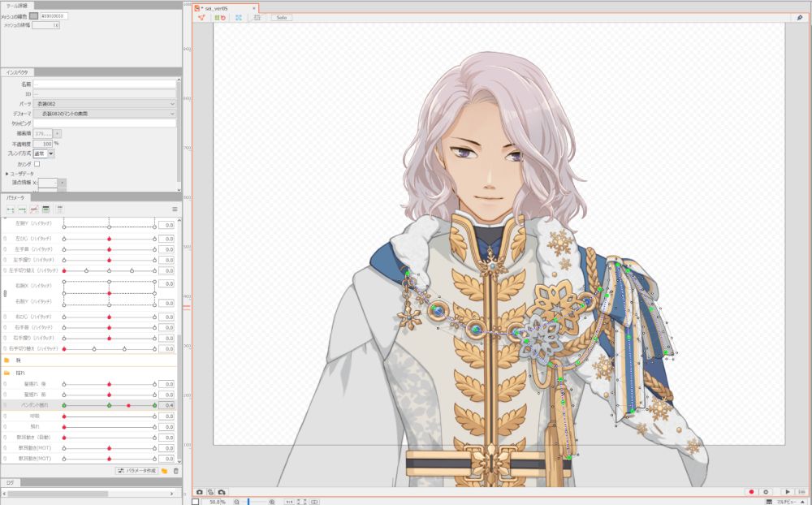Click the play button at canvas bottom-right

(x=788, y=492)
